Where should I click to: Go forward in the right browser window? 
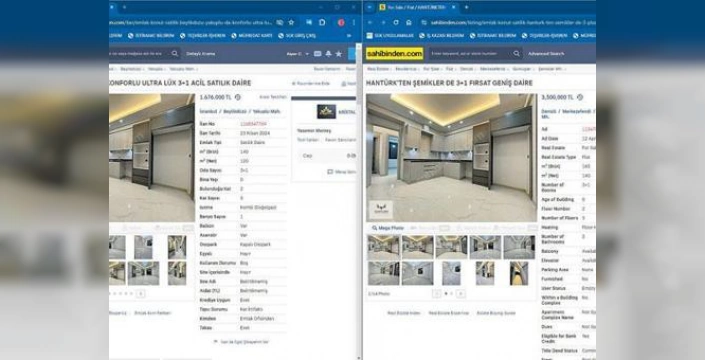(383, 22)
